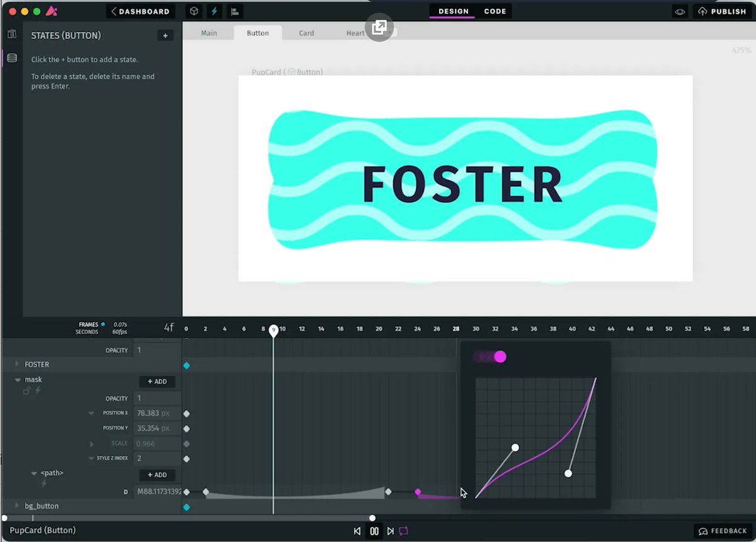
Task: Collapse the mask layer
Action: click(x=18, y=379)
